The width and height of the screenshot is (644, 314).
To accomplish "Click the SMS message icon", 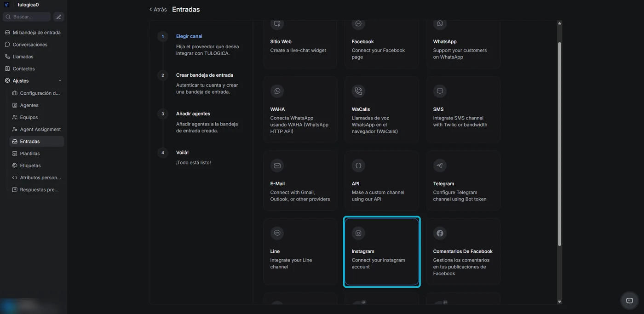I will pos(440,91).
